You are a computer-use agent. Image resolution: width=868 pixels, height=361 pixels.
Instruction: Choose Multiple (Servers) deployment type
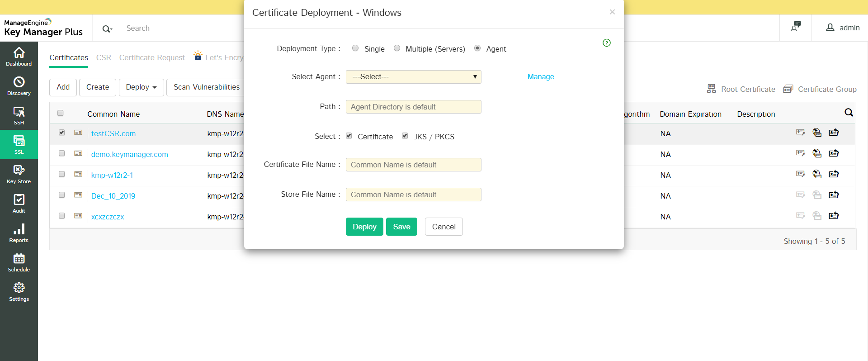point(397,48)
